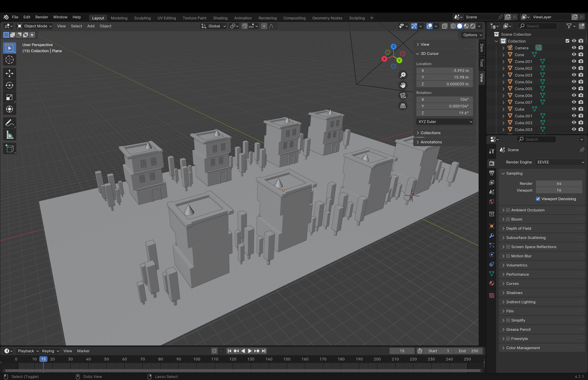Viewport: 588px width, 380px height.
Task: Enable the 3D Cursor tool
Action: click(9, 60)
